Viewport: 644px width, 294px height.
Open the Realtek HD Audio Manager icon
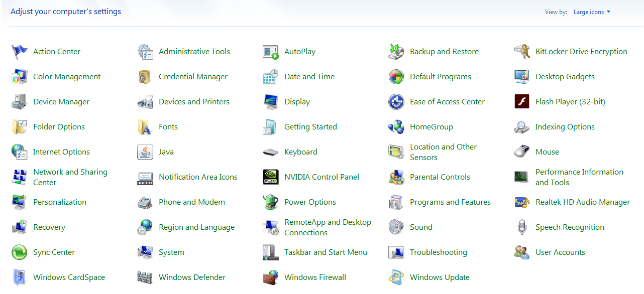click(522, 202)
